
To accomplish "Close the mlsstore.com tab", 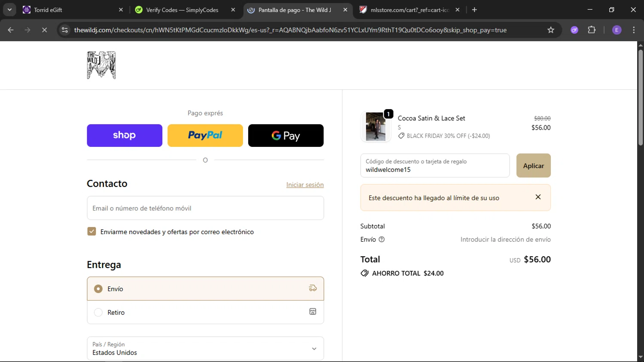I will [x=458, y=10].
